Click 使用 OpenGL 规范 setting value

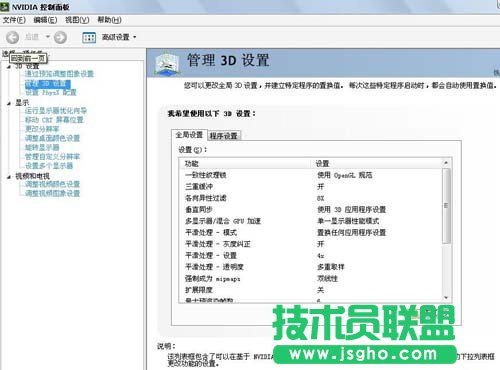(345, 175)
